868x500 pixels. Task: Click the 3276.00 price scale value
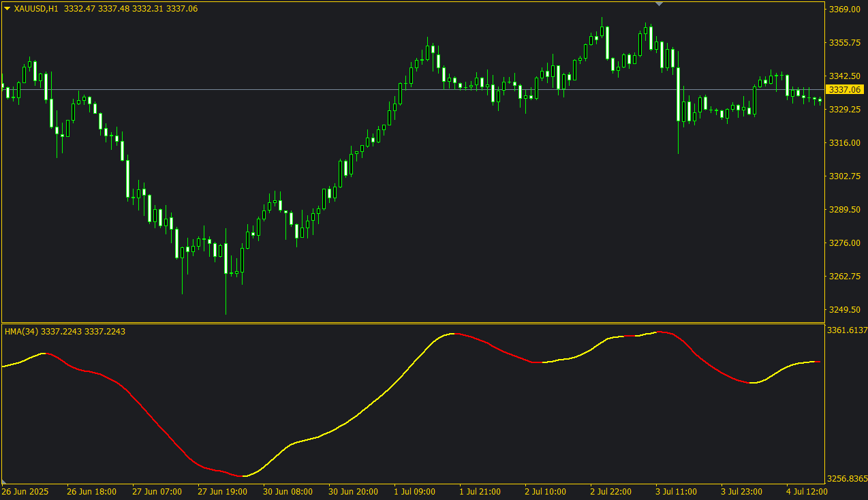point(843,243)
